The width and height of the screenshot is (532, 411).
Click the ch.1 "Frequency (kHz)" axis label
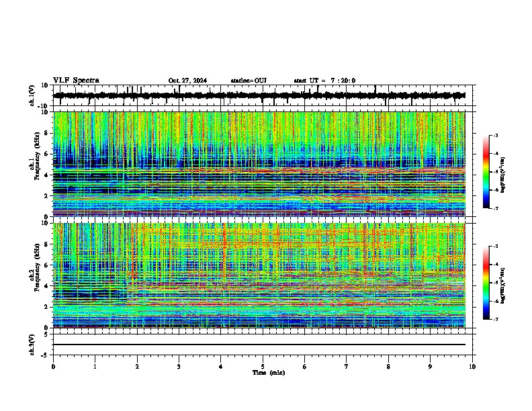(37, 156)
